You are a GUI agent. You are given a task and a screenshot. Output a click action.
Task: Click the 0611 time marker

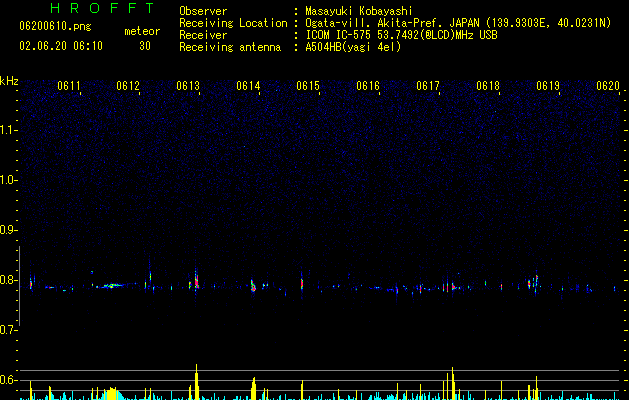69,86
